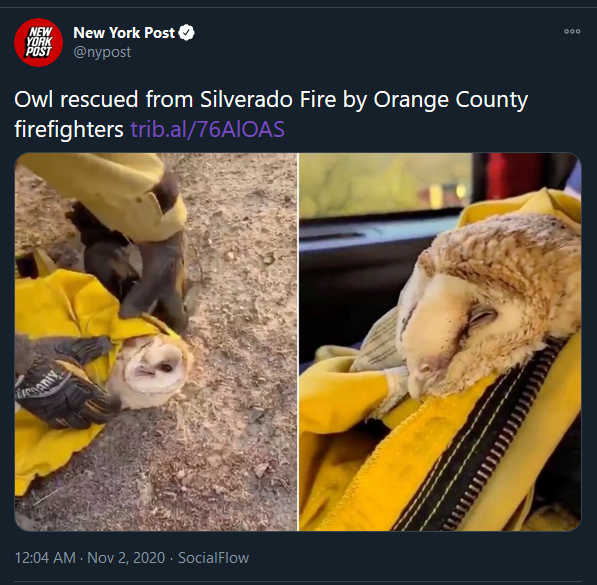Click the black work glove in left photo
Viewport: 597px width, 585px height.
pos(63,388)
